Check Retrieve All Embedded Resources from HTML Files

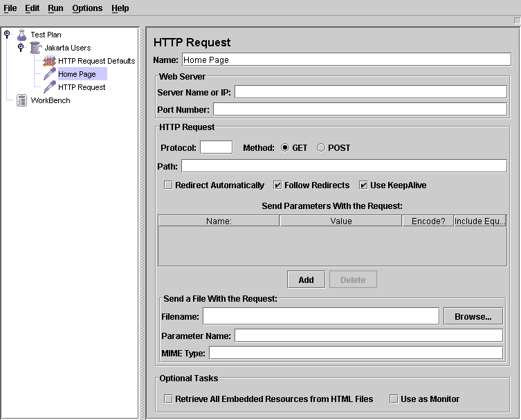[168, 399]
